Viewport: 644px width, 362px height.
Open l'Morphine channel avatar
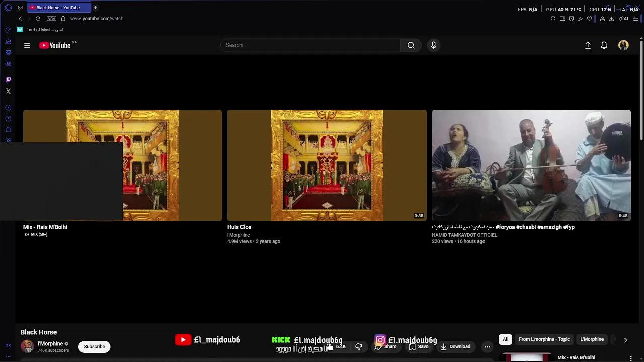pyautogui.click(x=27, y=346)
